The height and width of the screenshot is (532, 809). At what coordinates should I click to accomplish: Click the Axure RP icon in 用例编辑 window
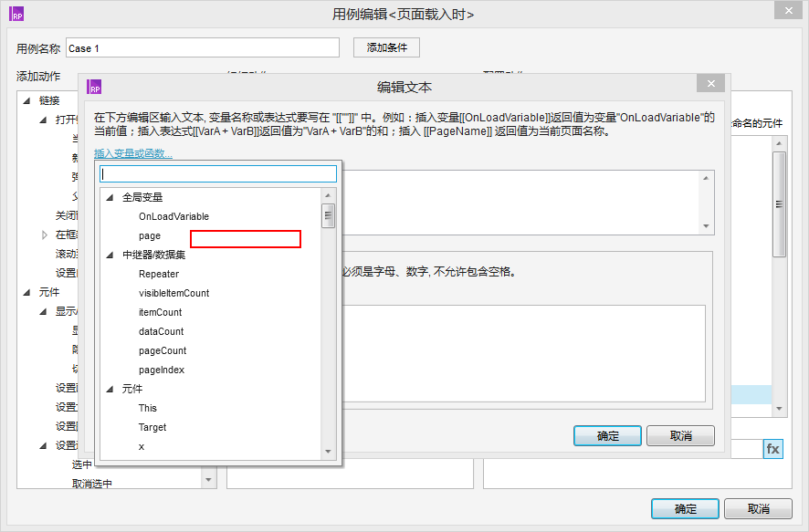click(17, 14)
